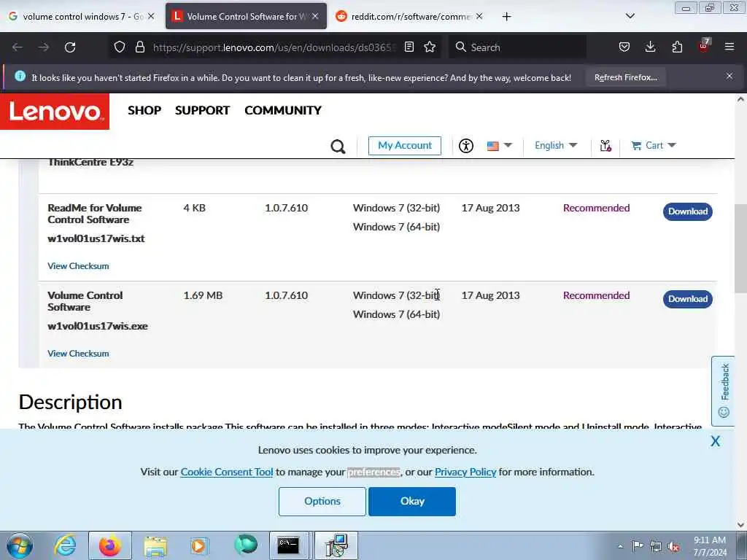
Task: Open the SHOP menu
Action: pyautogui.click(x=144, y=110)
